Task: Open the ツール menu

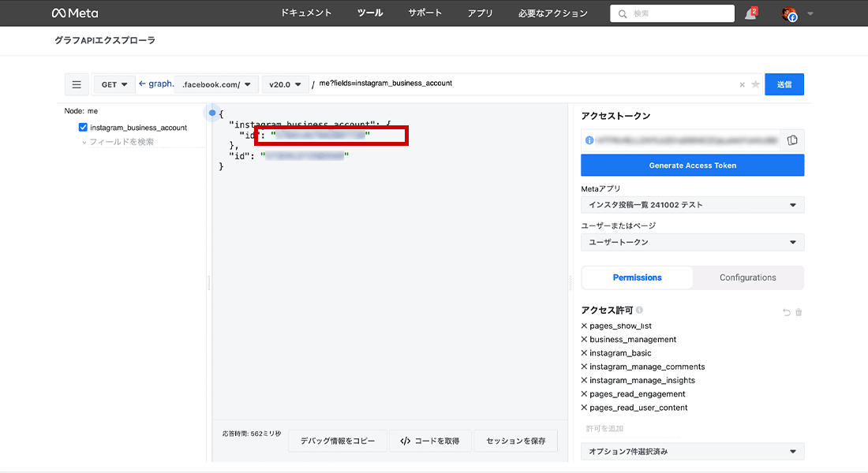Action: click(370, 13)
